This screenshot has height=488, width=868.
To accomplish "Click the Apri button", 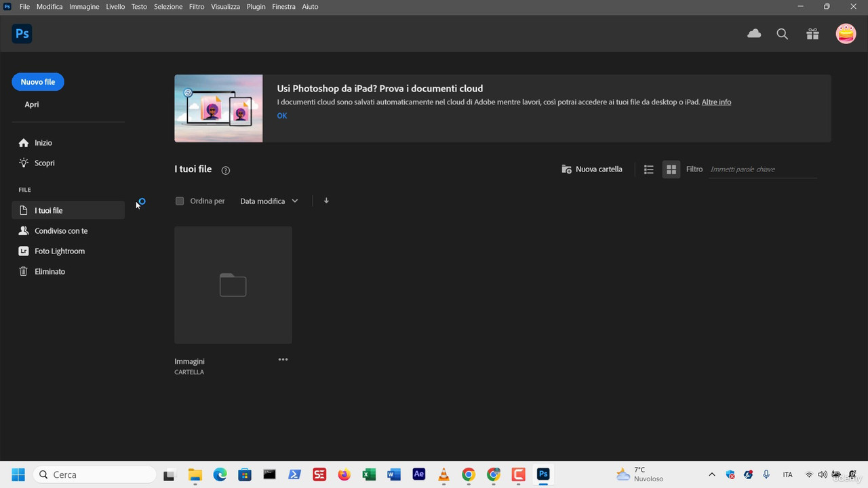I will point(32,104).
